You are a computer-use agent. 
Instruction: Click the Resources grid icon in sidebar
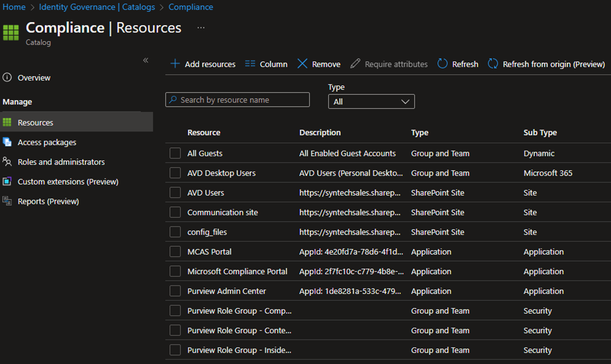coord(7,122)
